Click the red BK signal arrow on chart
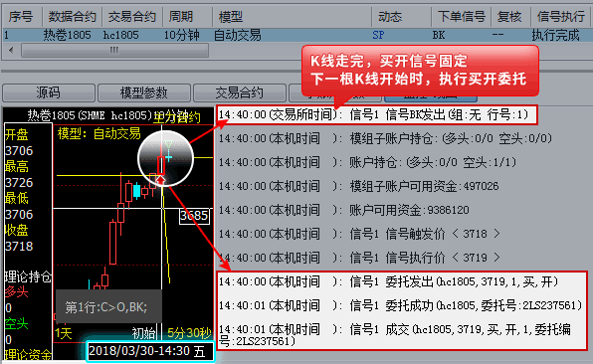 point(161,180)
